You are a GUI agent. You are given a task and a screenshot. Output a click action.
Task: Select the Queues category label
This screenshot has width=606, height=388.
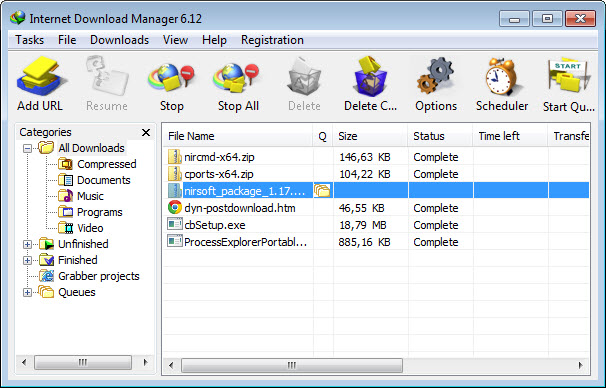[x=77, y=292]
